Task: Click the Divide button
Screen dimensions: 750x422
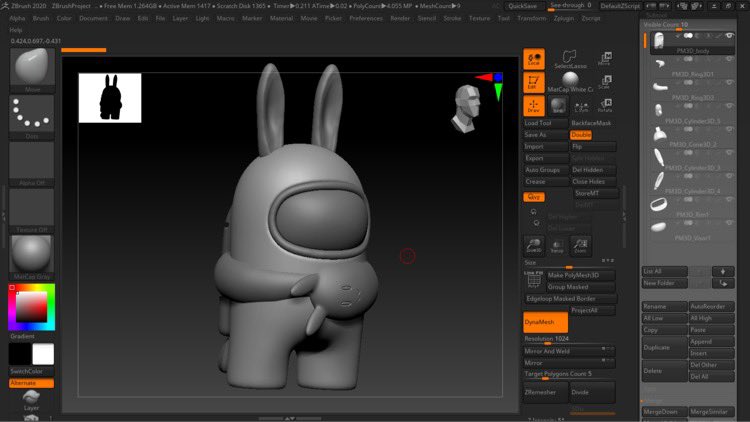Action: tap(592, 392)
